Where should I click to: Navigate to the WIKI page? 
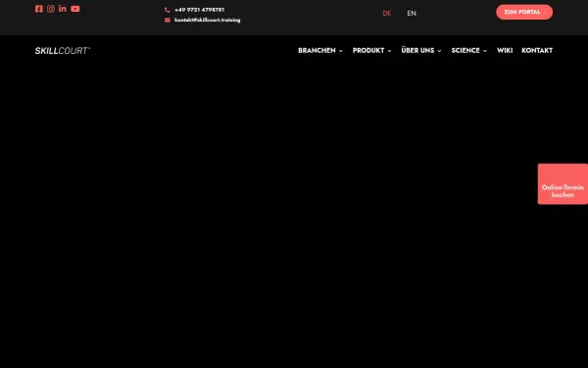click(x=505, y=50)
